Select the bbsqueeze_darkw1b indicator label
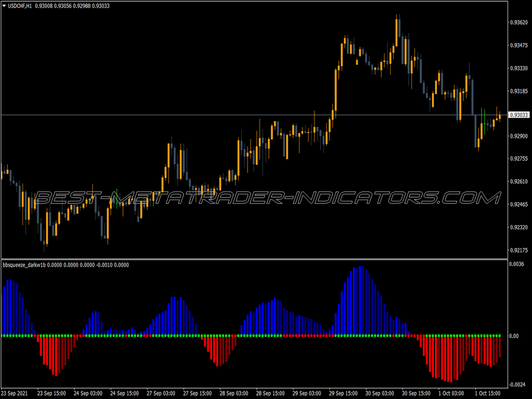Viewport: 532px width, 399px height. pos(24,265)
